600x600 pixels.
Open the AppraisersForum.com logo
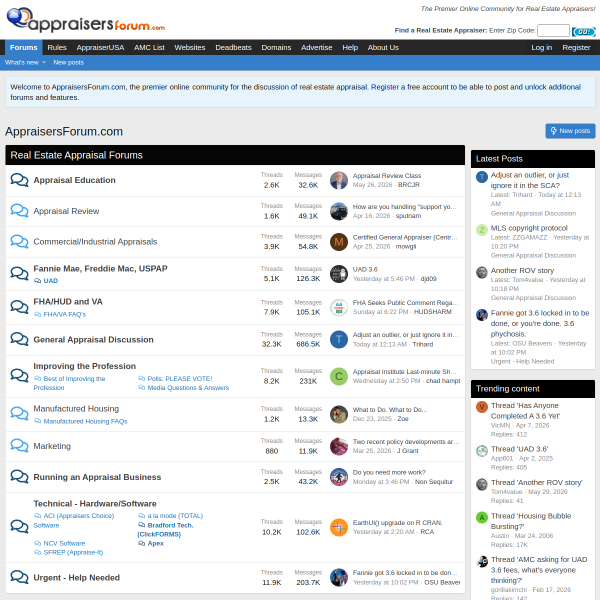[x=86, y=19]
